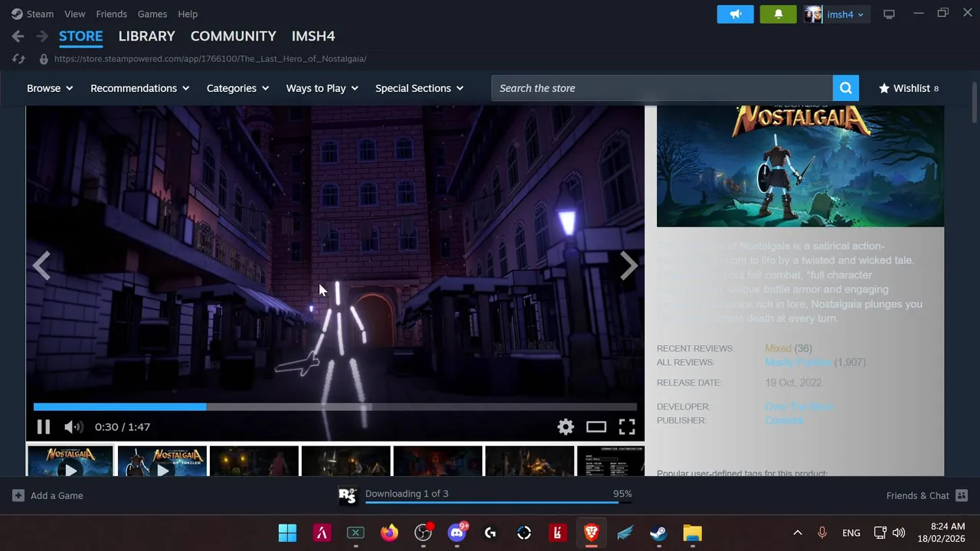Click the store search magnifier button

click(846, 88)
